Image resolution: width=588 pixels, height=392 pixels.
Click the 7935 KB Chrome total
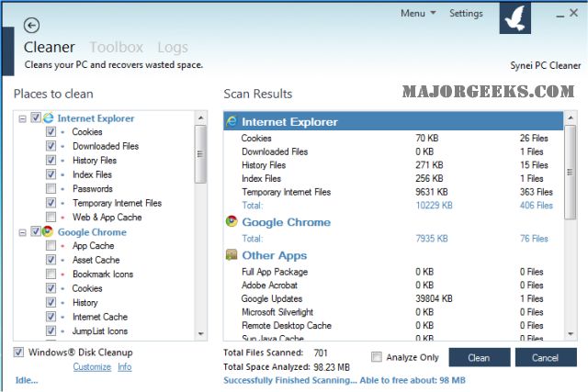432,239
